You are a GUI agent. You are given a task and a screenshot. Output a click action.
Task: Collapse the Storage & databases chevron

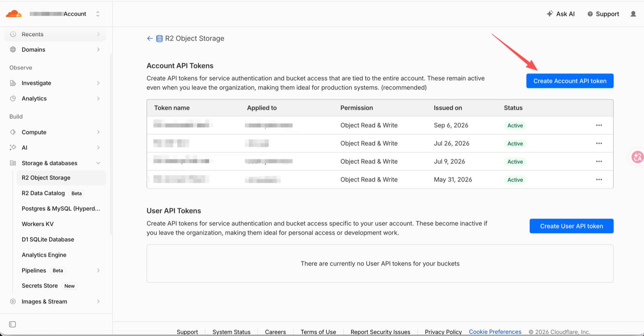point(98,163)
